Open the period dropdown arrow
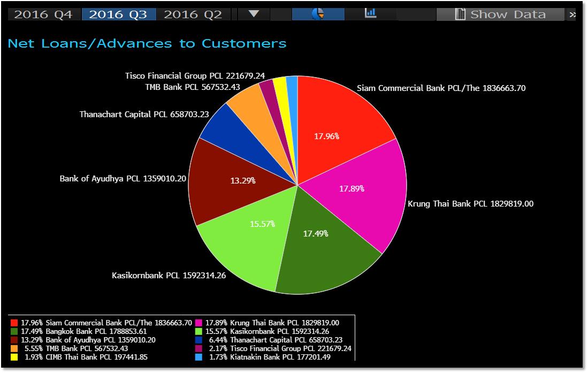Image resolution: width=588 pixels, height=373 pixels. click(254, 14)
